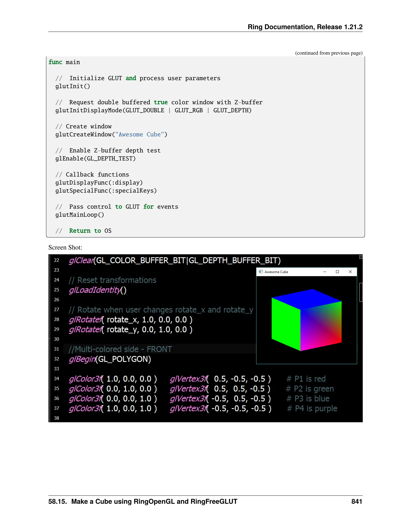Click glutMainLoop() in the code listing
The height and width of the screenshot is (532, 411).
[80, 215]
